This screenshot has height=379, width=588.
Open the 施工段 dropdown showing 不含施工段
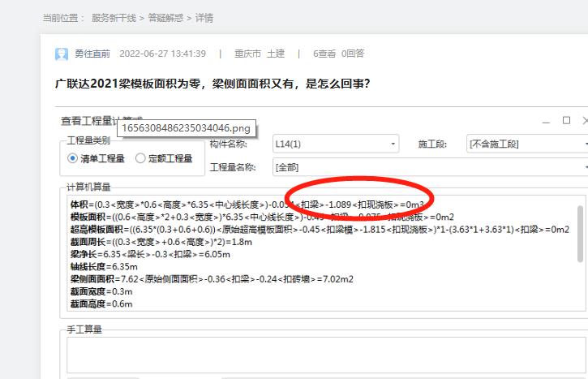coord(527,144)
